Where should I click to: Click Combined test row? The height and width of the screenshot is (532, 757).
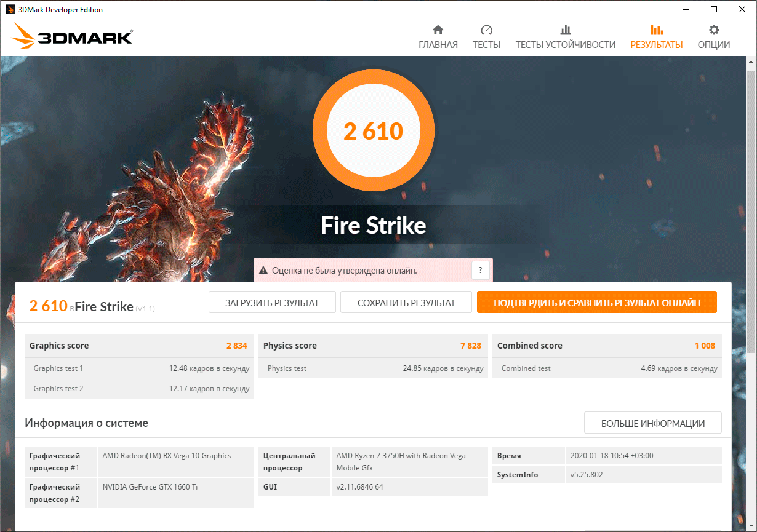607,368
